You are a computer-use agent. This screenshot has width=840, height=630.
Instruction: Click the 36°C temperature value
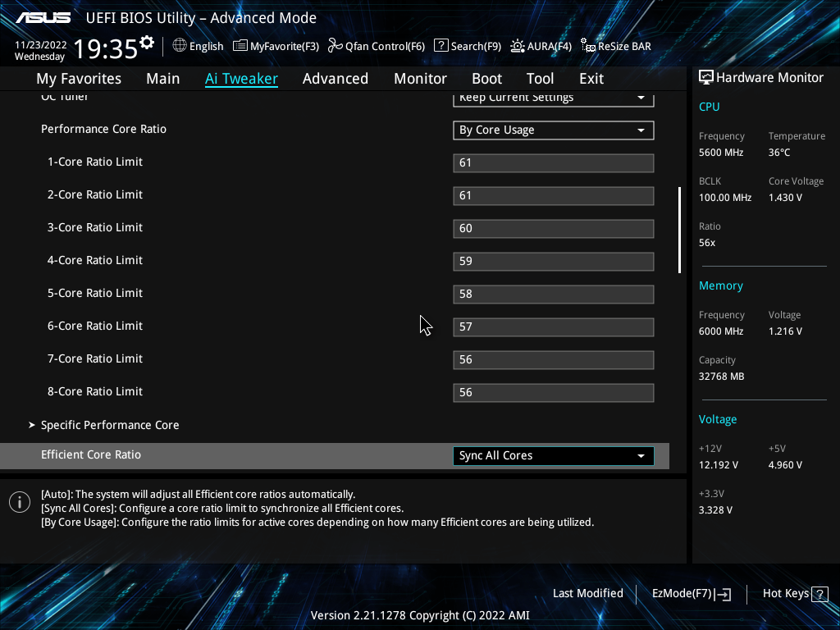[x=779, y=153]
